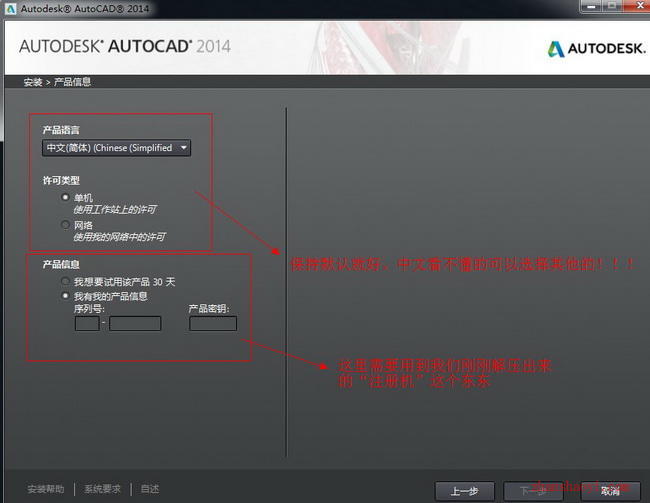The image size is (650, 503).
Task: Select the 网络 network license radio button
Action: click(x=65, y=225)
